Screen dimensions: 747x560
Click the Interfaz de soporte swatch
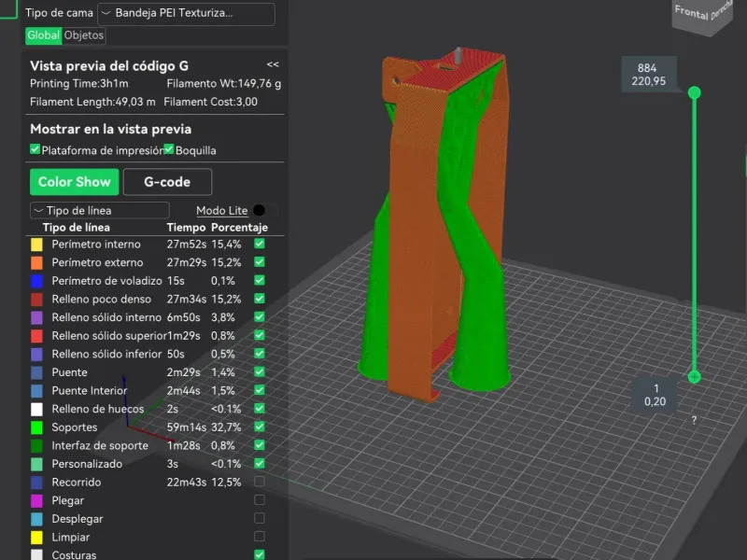point(36,446)
